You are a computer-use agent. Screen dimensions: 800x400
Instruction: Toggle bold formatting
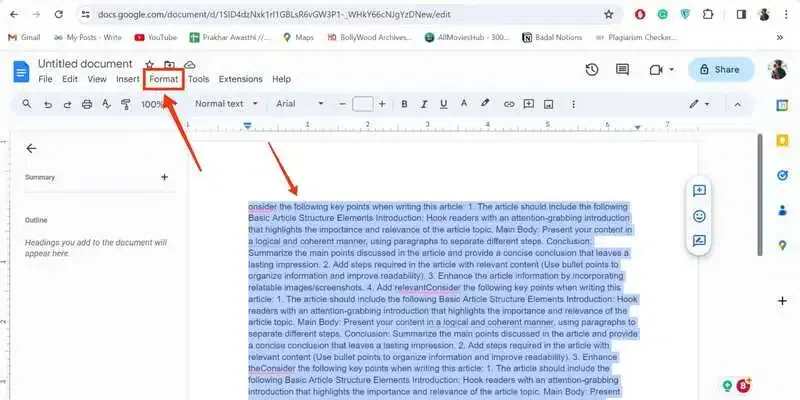(404, 104)
